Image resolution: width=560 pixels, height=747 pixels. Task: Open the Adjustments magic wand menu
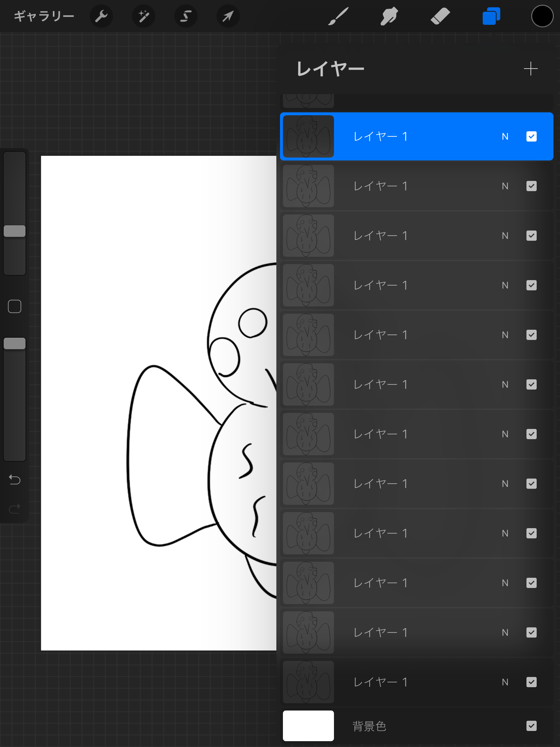[144, 16]
